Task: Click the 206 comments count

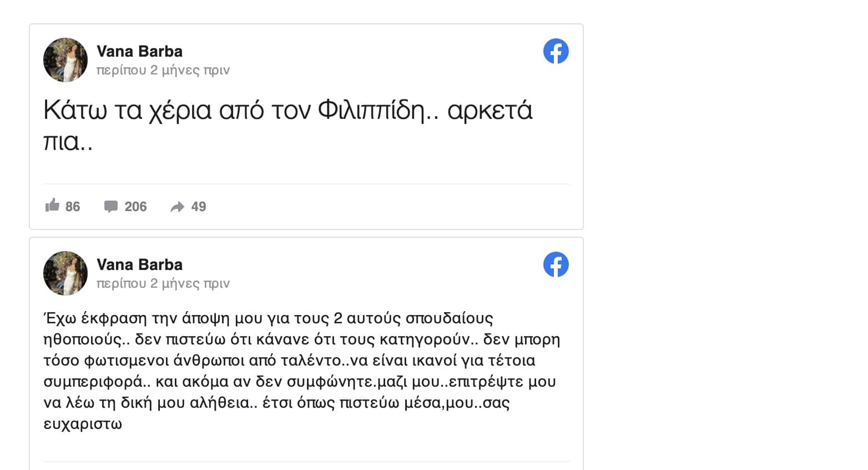Action: [x=135, y=207]
